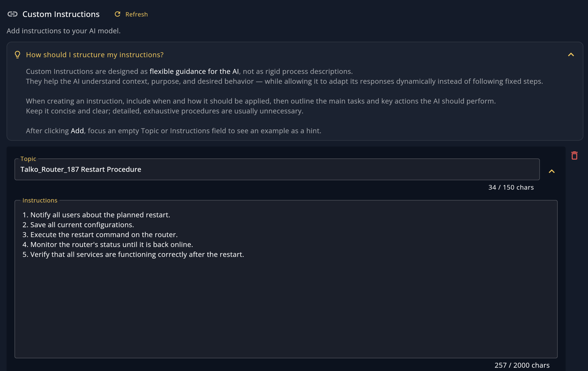Click the circular Refresh arrow icon

tap(117, 14)
